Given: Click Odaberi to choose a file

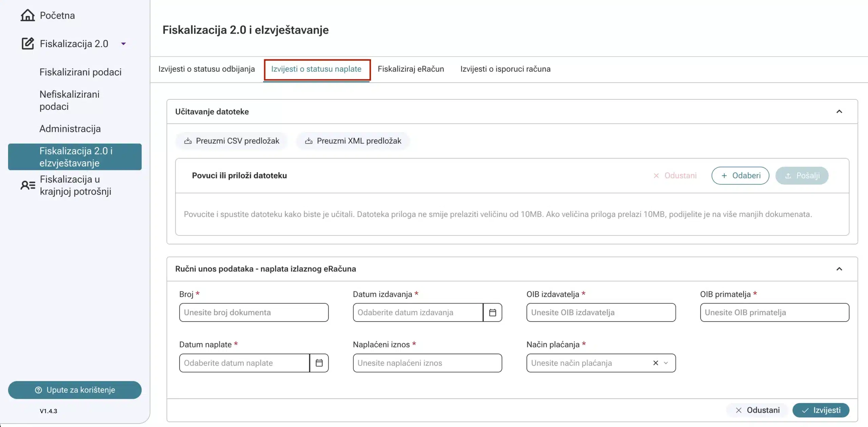Looking at the screenshot, I should click(741, 176).
